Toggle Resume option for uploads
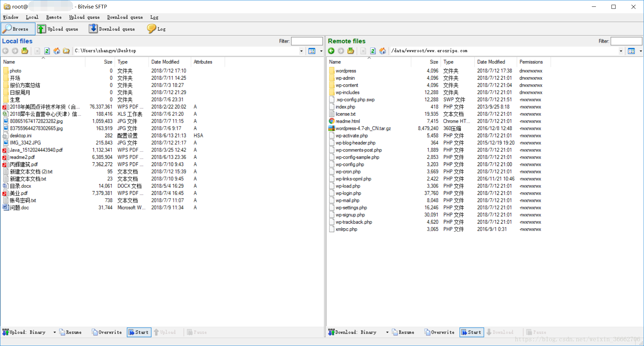 pos(70,332)
